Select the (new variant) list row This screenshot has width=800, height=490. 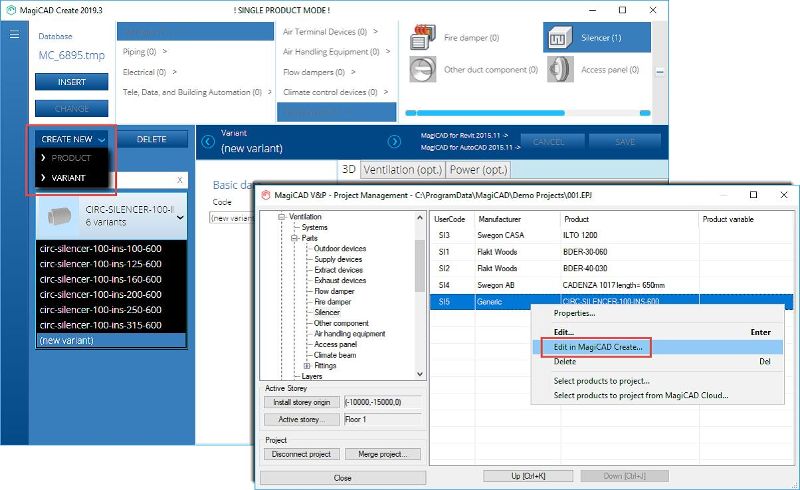click(111, 340)
